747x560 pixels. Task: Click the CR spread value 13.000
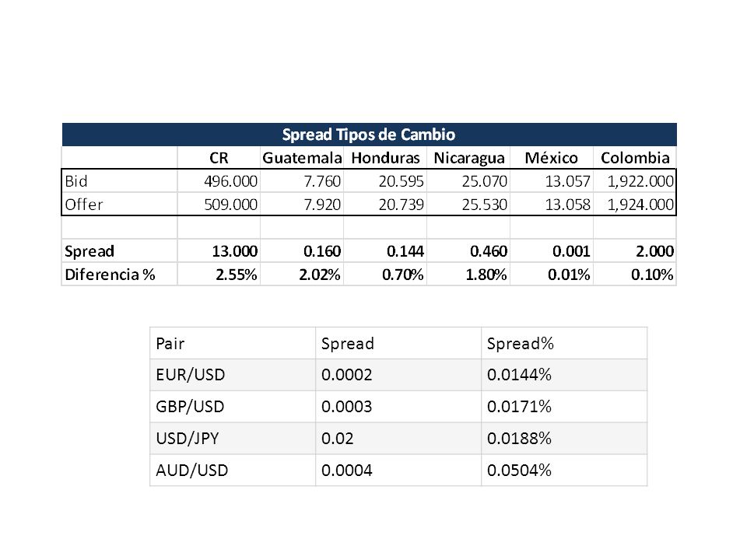tap(235, 251)
